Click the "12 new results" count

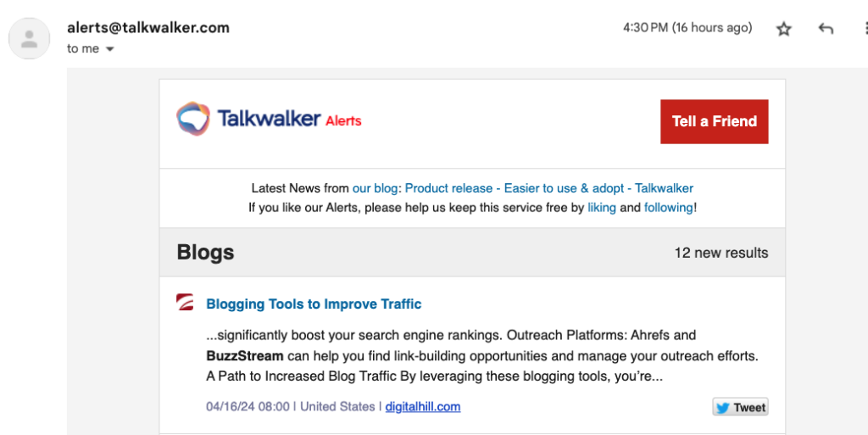point(721,253)
